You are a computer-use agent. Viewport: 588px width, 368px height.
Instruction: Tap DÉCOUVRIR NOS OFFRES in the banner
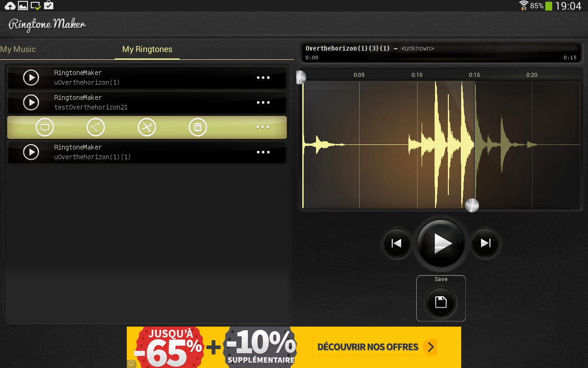pyautogui.click(x=374, y=347)
